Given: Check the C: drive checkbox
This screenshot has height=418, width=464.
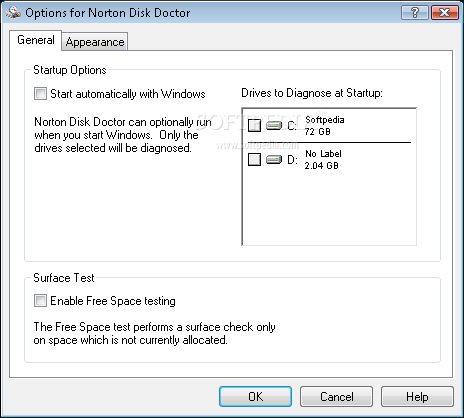Looking at the screenshot, I should click(254, 125).
